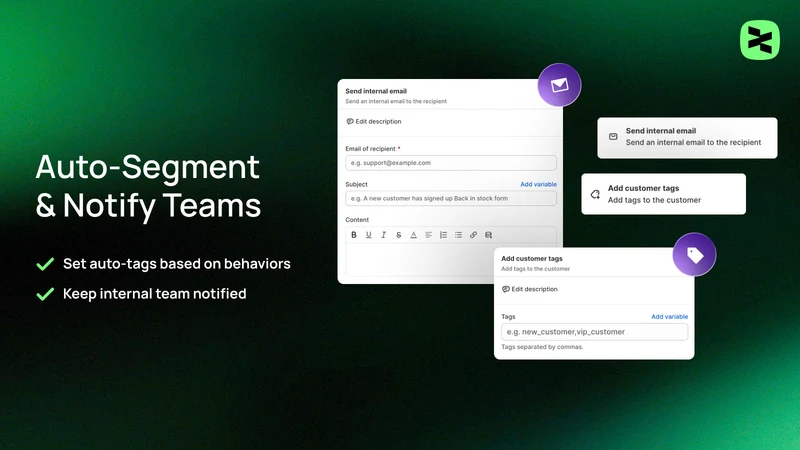The height and width of the screenshot is (450, 800).
Task: Click the green app logo icon
Action: click(x=760, y=40)
